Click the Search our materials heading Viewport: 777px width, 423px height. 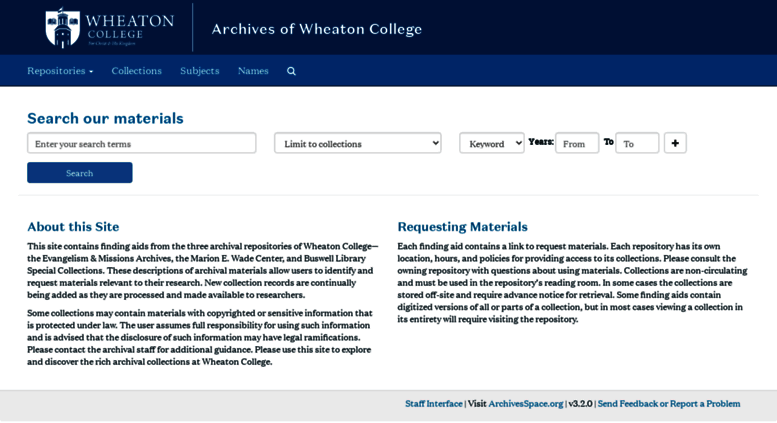(x=105, y=118)
